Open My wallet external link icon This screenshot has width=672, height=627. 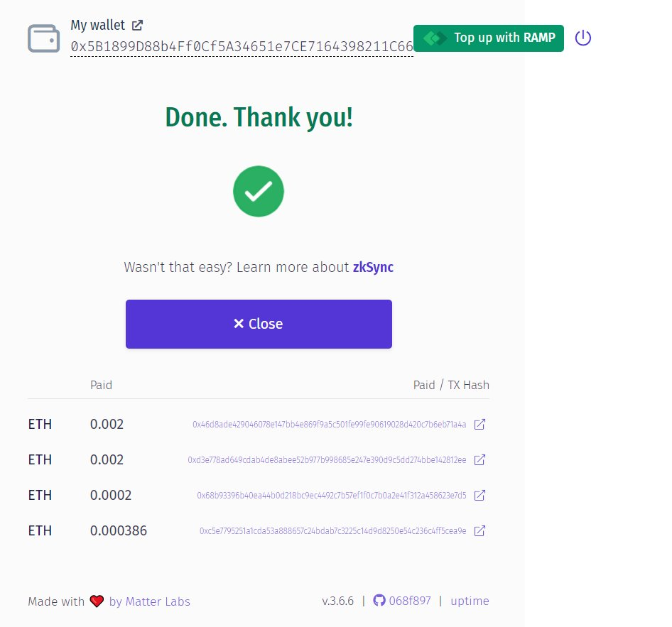[137, 25]
